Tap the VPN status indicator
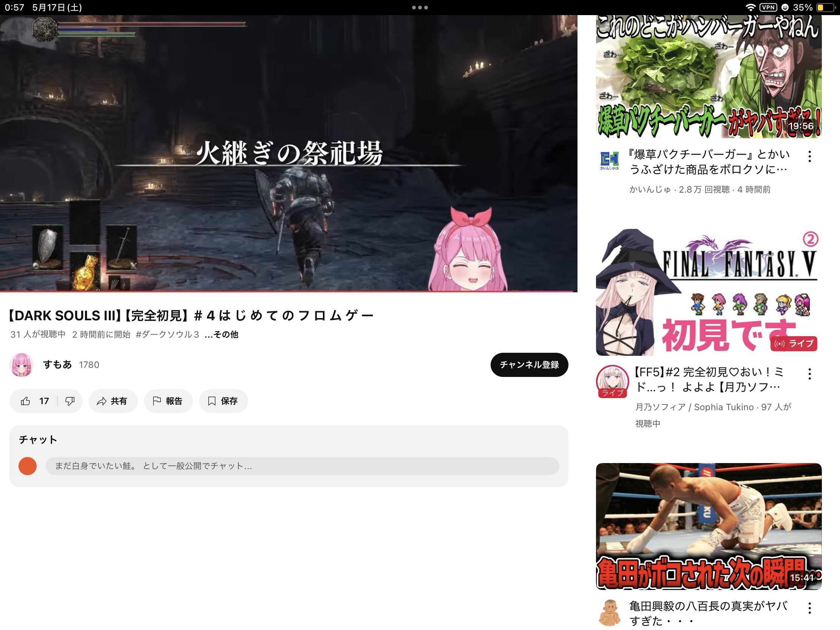This screenshot has height=630, width=840. pos(768,8)
